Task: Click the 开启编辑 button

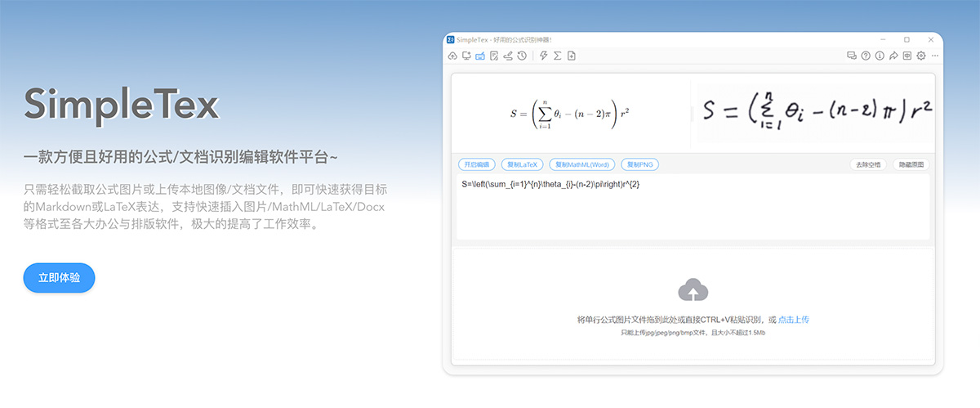Action: [x=477, y=164]
